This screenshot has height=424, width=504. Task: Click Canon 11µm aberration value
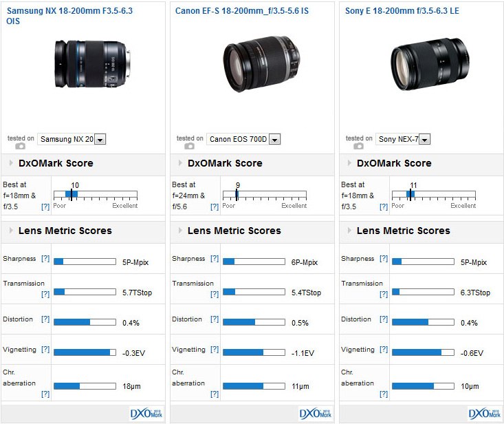300,386
